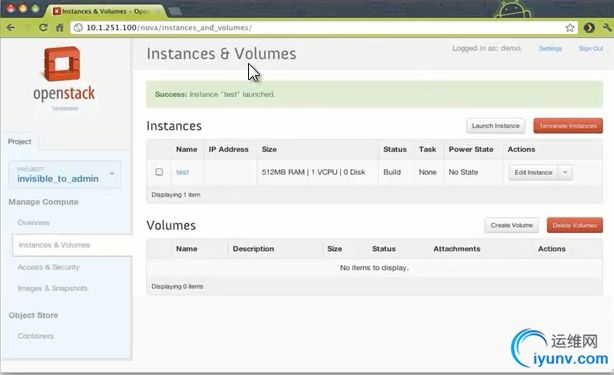
Task: Open the Settings link at top right
Action: pyautogui.click(x=550, y=49)
